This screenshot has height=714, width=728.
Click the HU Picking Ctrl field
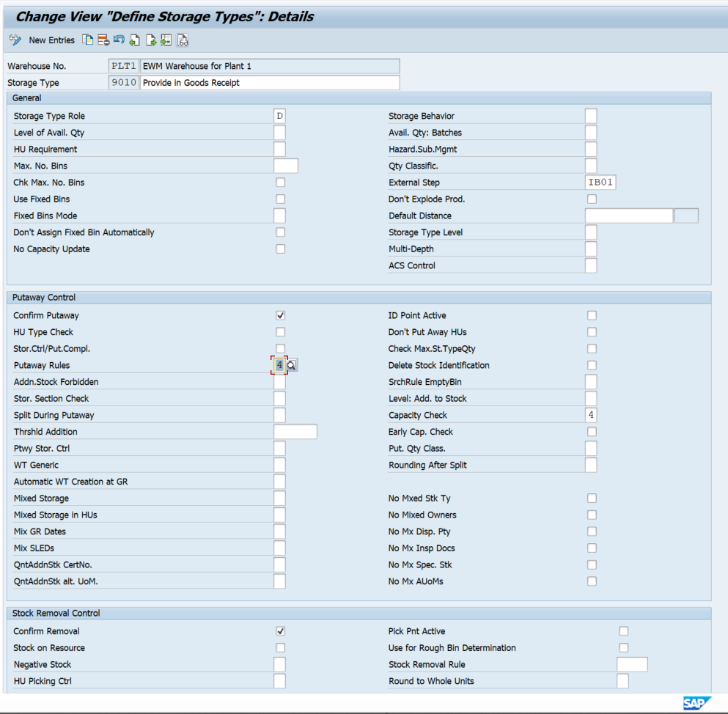pyautogui.click(x=279, y=681)
